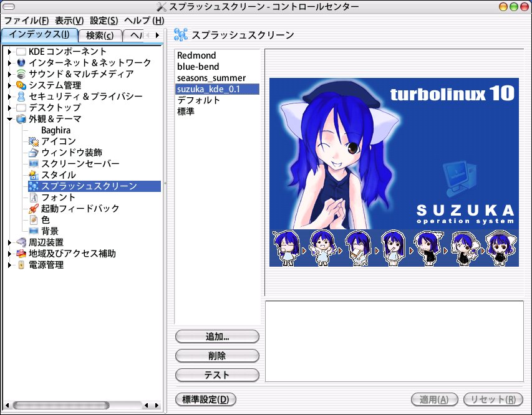Click the 標準設定(D) button

pyautogui.click(x=206, y=399)
